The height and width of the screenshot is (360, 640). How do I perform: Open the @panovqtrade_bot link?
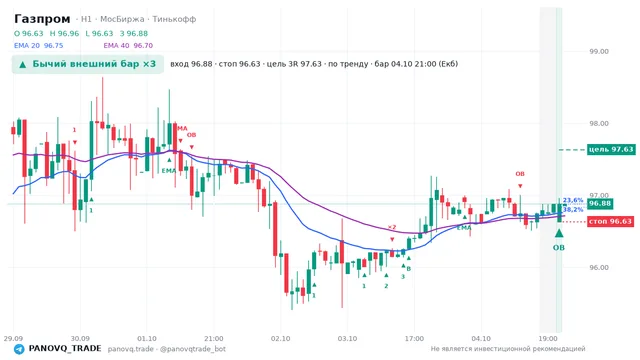193,349
